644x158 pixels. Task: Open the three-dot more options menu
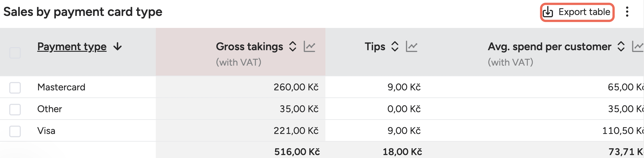click(627, 12)
